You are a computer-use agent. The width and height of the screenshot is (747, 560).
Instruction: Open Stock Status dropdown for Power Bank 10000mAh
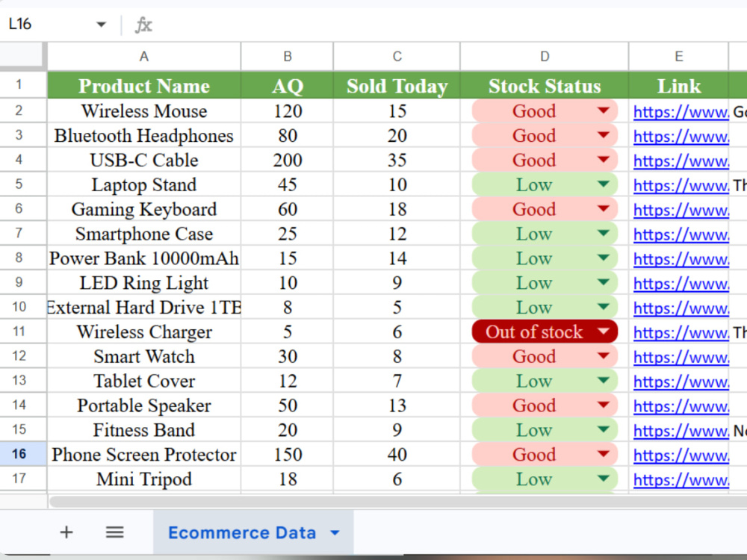pyautogui.click(x=603, y=258)
